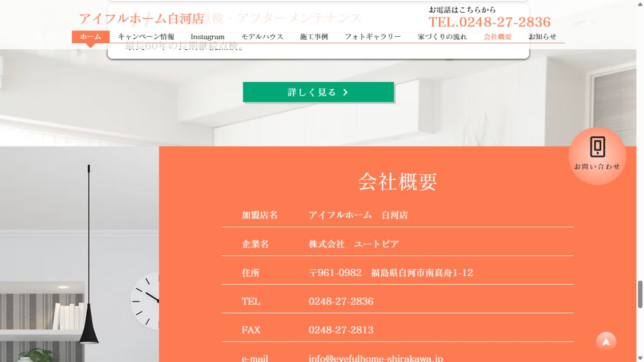Click the 企業名 label
The width and height of the screenshot is (644, 362).
point(255,244)
